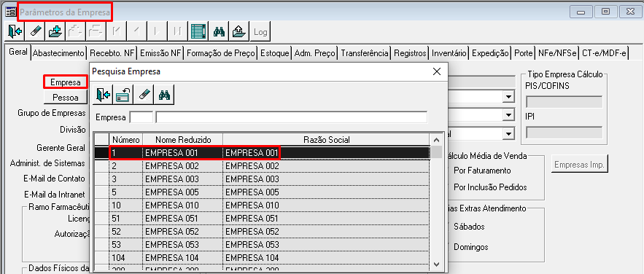Screen dimensions: 644x274
Task: Select row number 51 in the list
Action: (x=262, y=219)
